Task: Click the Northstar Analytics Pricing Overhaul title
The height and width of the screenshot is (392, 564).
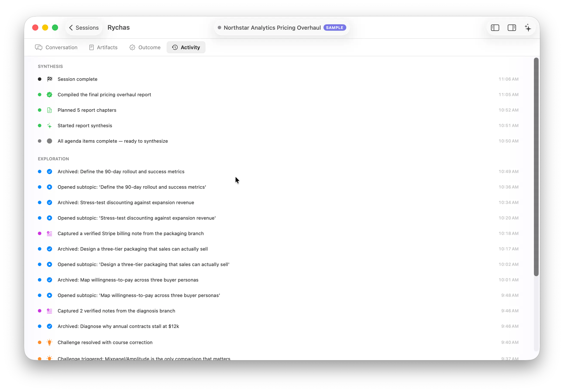Action: coord(272,28)
